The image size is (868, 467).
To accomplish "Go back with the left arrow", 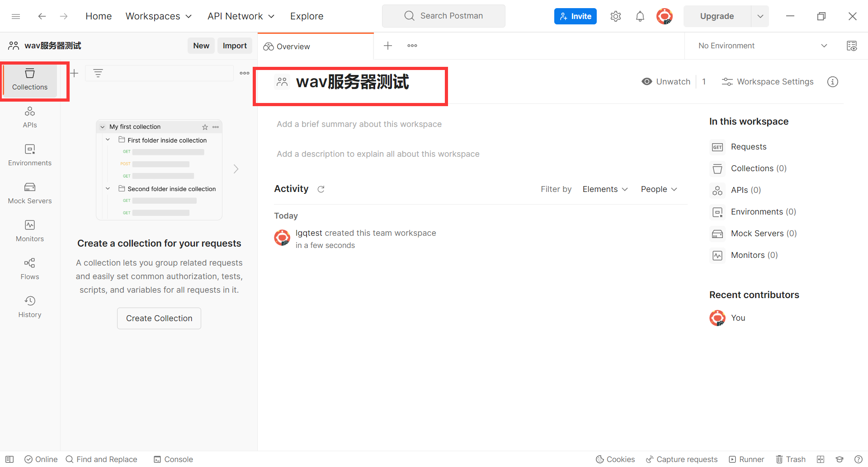I will tap(42, 16).
